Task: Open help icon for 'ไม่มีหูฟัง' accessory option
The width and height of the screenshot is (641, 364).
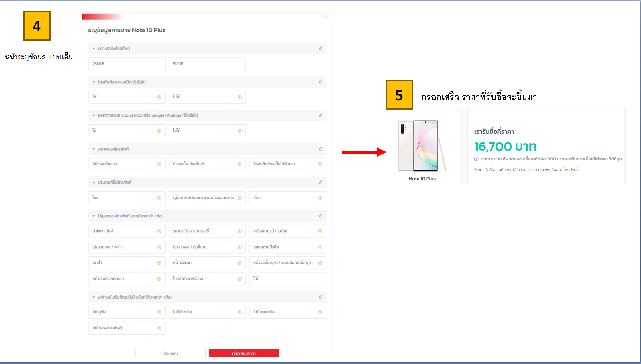Action: (x=159, y=312)
